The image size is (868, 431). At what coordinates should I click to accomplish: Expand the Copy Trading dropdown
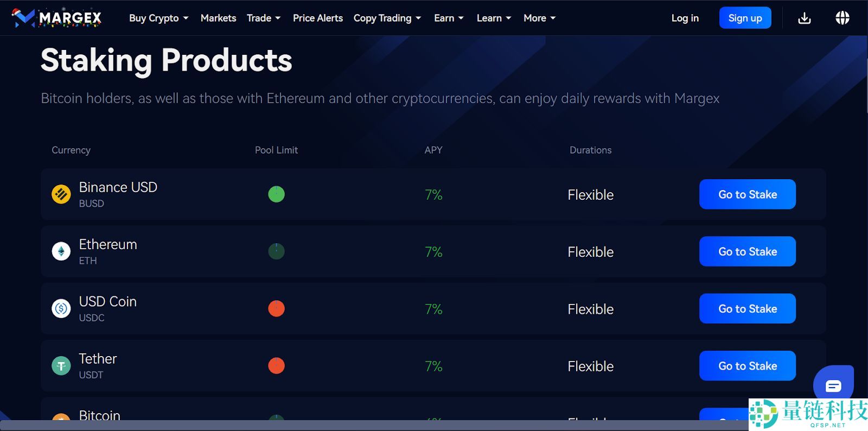pos(387,18)
